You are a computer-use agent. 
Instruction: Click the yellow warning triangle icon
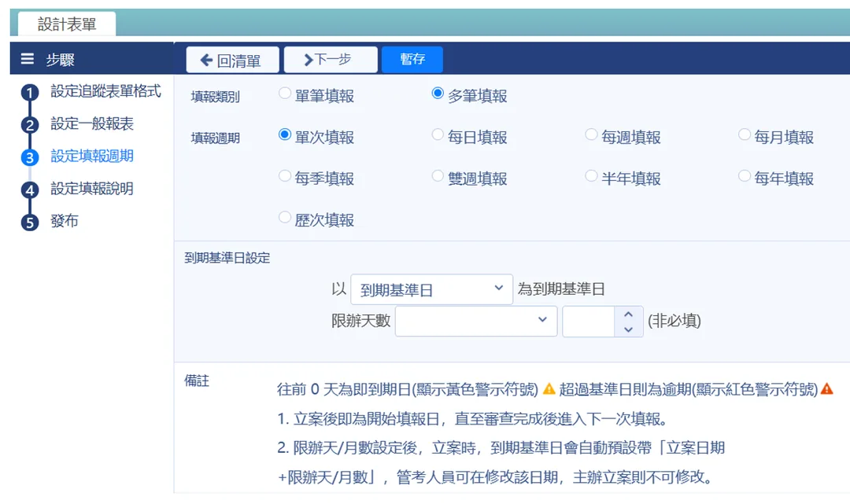click(x=549, y=388)
